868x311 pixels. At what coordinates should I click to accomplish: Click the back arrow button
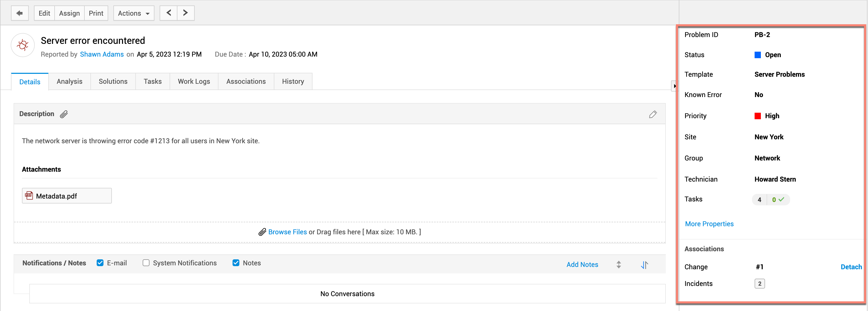tap(20, 13)
